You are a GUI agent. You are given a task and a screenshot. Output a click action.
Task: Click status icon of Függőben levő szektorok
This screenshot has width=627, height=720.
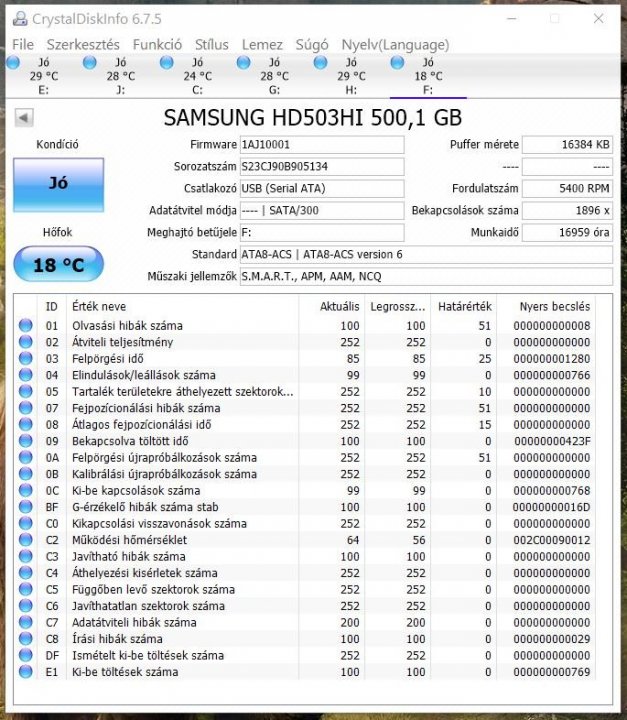click(x=26, y=590)
